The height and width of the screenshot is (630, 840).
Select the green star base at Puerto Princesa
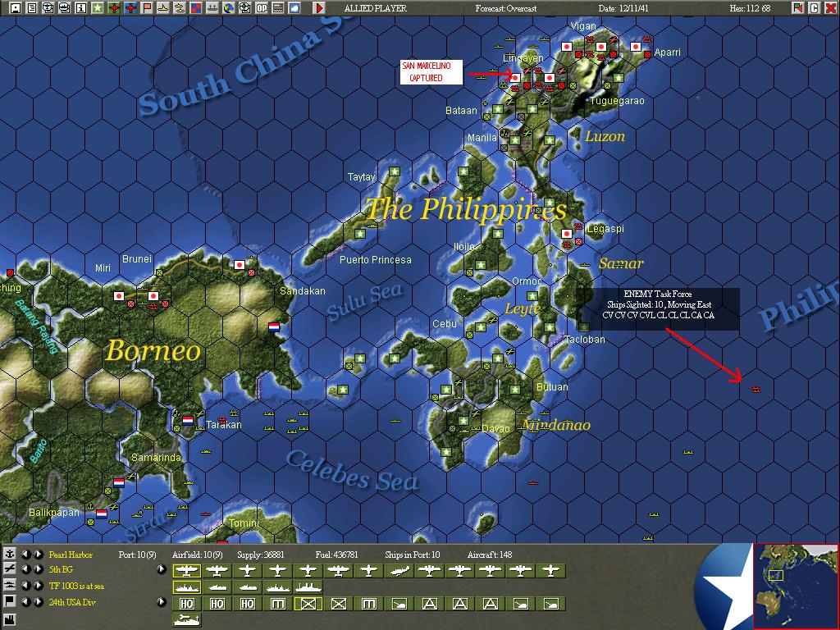(360, 234)
